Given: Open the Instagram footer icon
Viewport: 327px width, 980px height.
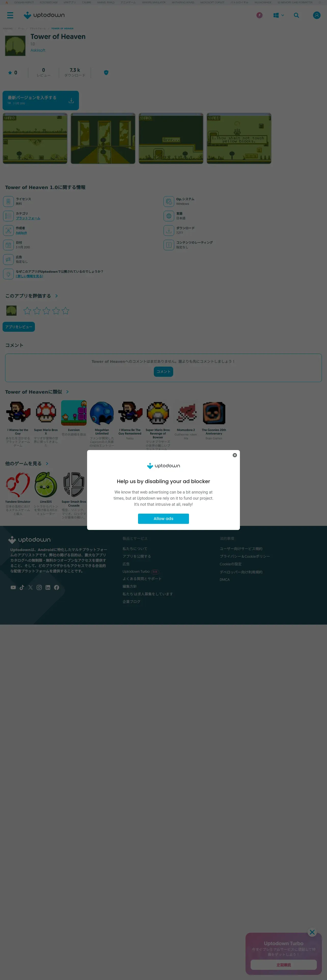Looking at the screenshot, I should click(39, 587).
